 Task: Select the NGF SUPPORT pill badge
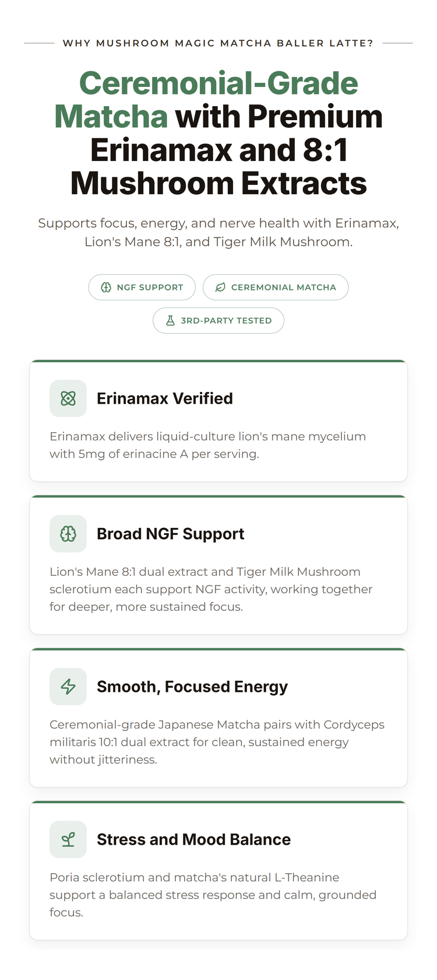click(x=142, y=287)
